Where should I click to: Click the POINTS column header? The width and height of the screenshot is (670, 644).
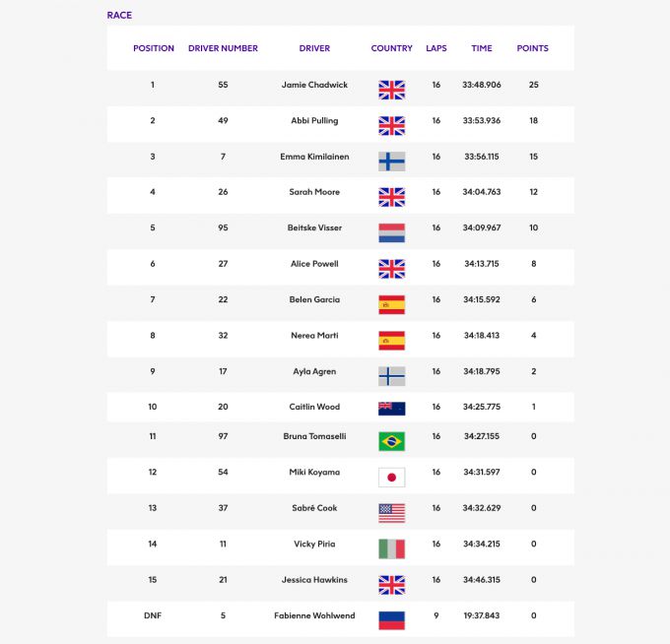pos(533,48)
